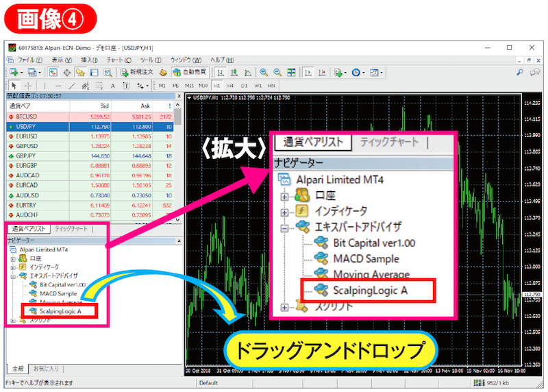
Task: Open the Periods clock icon
Action: coord(356,73)
